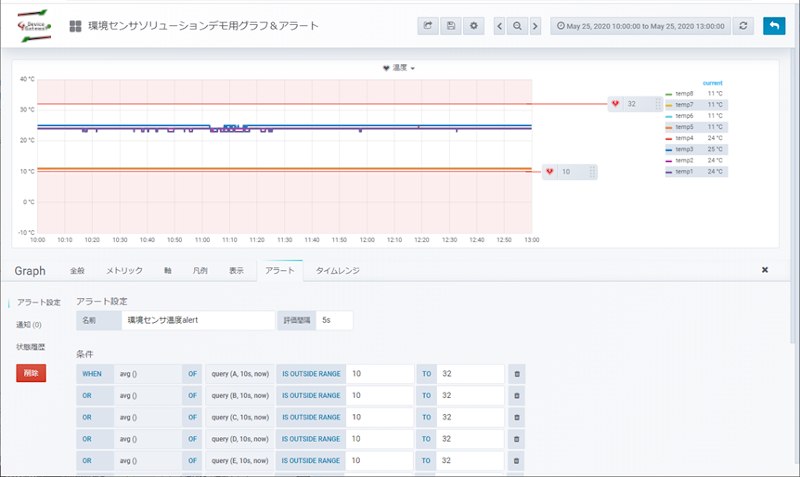
Task: Delete the first WHEN condition row
Action: pos(517,373)
